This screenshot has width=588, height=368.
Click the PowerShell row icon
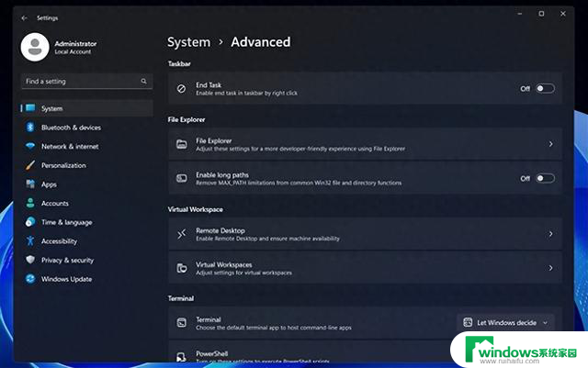[182, 357]
